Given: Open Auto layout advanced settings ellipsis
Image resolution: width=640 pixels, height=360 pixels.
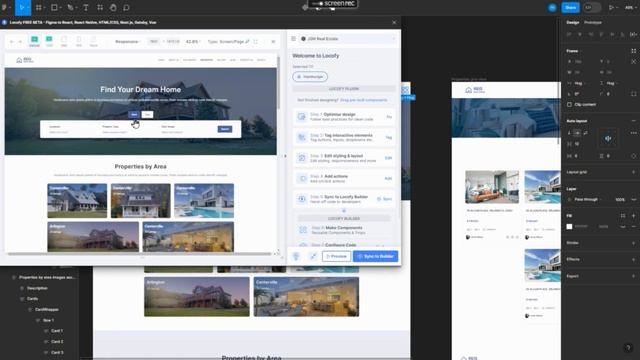Looking at the screenshot, I should click(633, 133).
